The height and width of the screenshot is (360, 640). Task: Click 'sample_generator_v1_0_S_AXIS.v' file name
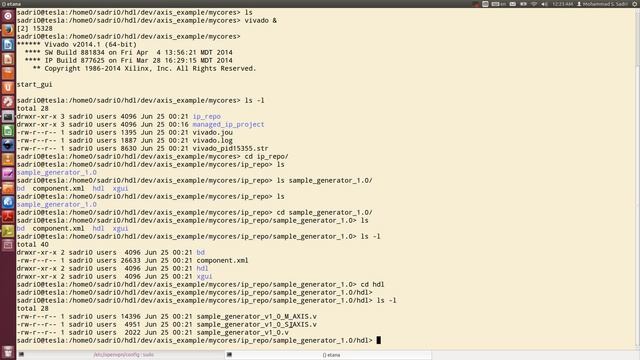tap(256, 324)
